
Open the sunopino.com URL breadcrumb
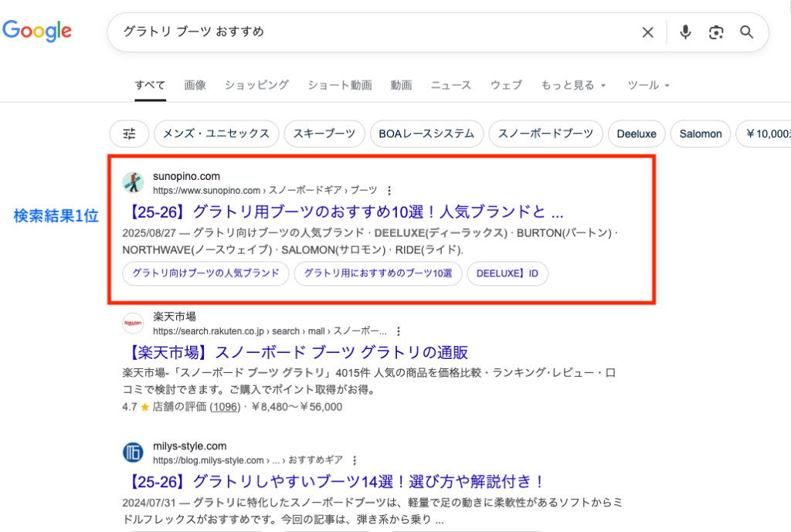click(x=265, y=191)
